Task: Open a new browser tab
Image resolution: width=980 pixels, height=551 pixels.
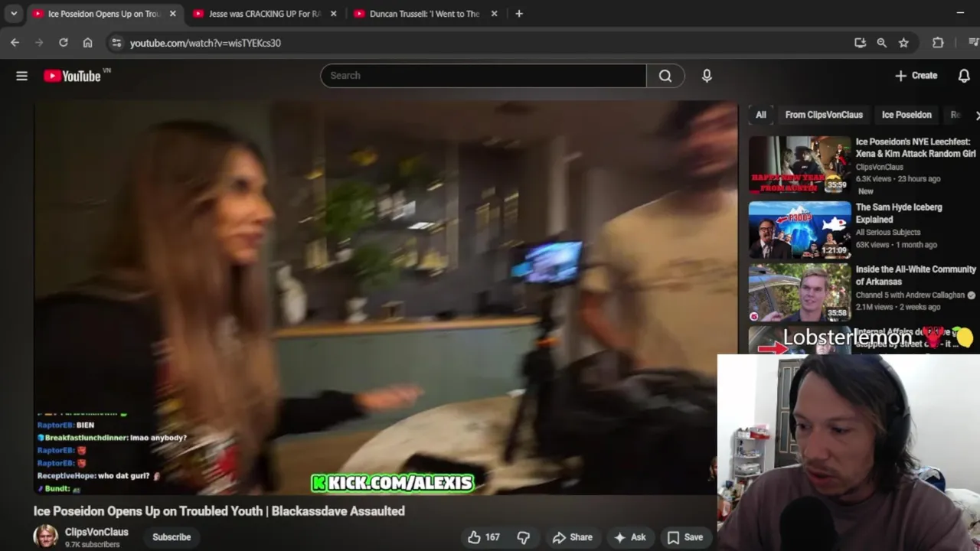Action: [x=519, y=14]
